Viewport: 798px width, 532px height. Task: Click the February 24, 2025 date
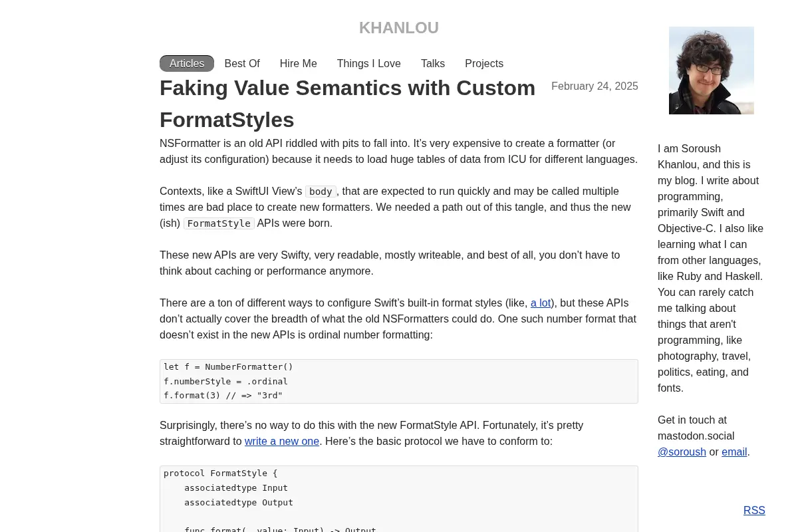[595, 86]
